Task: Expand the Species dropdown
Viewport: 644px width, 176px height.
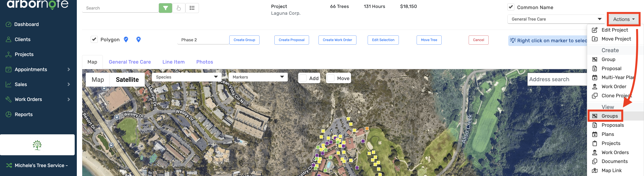Action: coord(187,77)
